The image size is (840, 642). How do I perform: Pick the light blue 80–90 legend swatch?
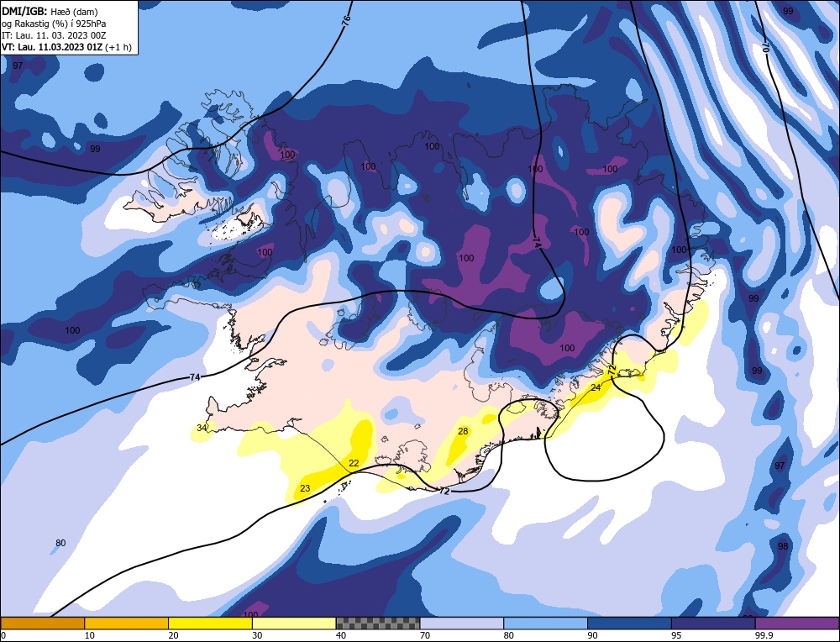pyautogui.click(x=545, y=623)
